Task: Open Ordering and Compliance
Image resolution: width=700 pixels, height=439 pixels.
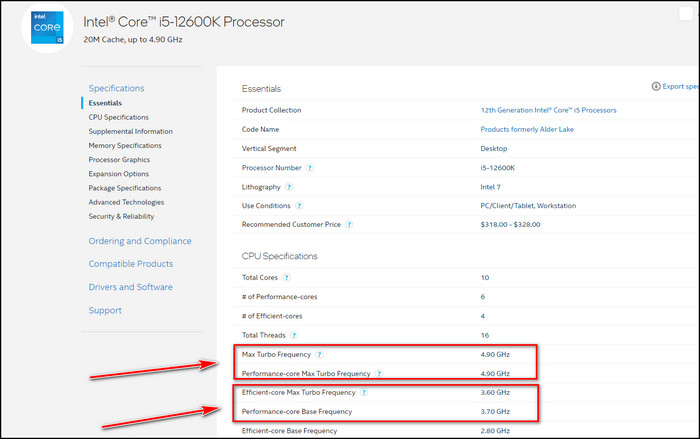Action: coord(140,241)
